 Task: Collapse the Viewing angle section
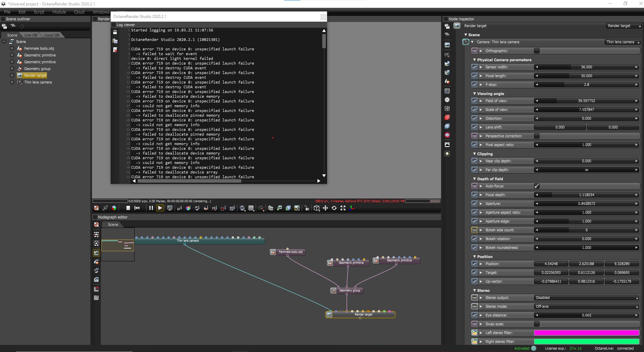[475, 94]
